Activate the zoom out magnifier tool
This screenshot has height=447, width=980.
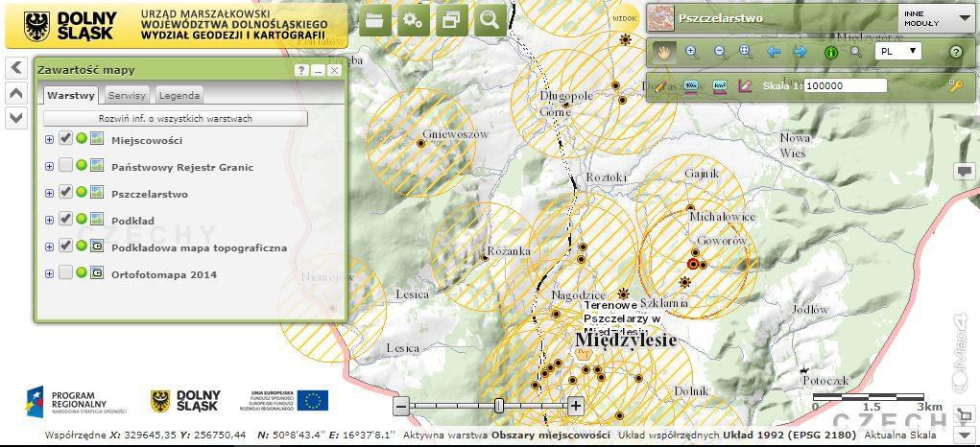point(721,52)
